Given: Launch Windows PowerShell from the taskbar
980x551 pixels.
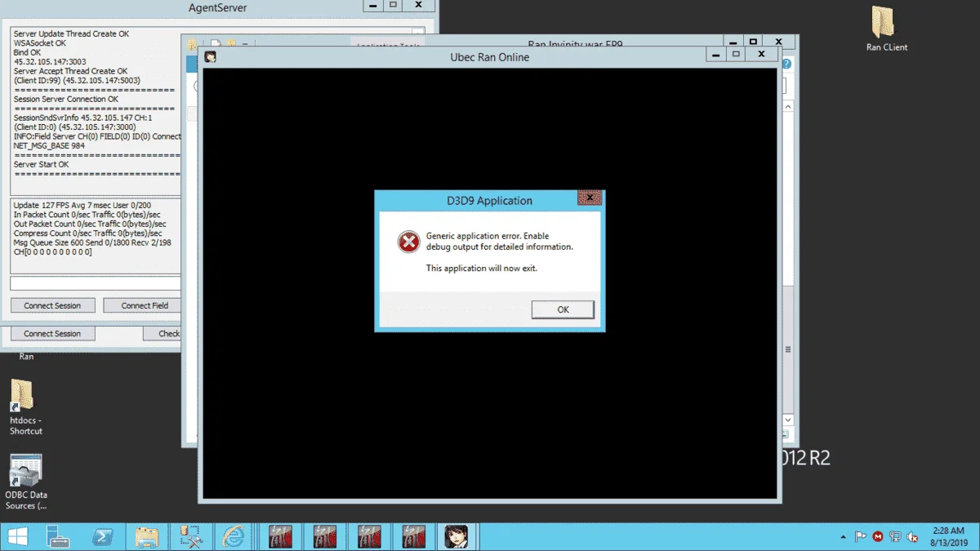Looking at the screenshot, I should click(x=103, y=536).
